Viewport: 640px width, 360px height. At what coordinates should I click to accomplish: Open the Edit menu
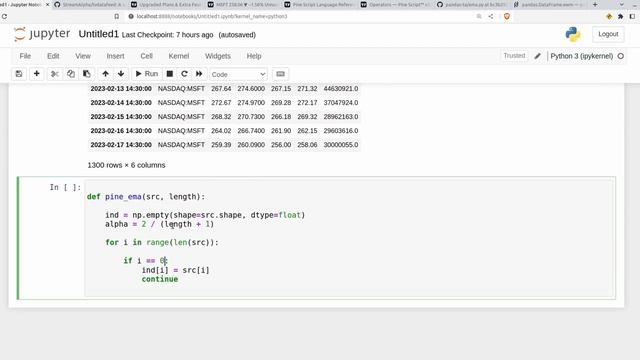point(53,56)
